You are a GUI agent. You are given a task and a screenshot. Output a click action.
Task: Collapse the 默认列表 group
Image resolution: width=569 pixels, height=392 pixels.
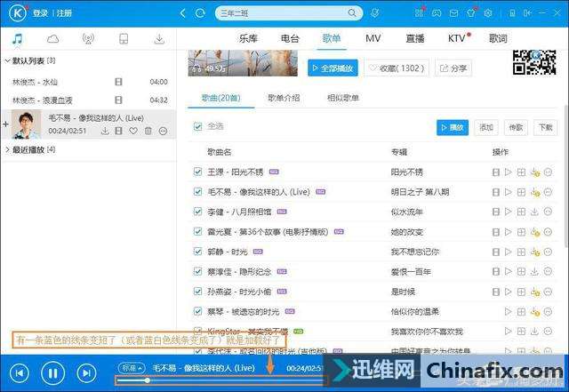[7, 60]
